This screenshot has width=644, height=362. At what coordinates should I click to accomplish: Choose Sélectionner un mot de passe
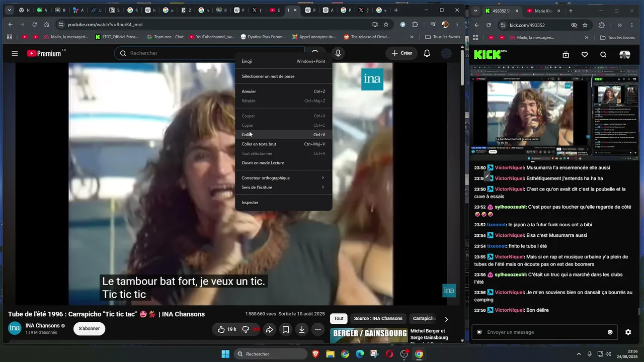pyautogui.click(x=284, y=76)
